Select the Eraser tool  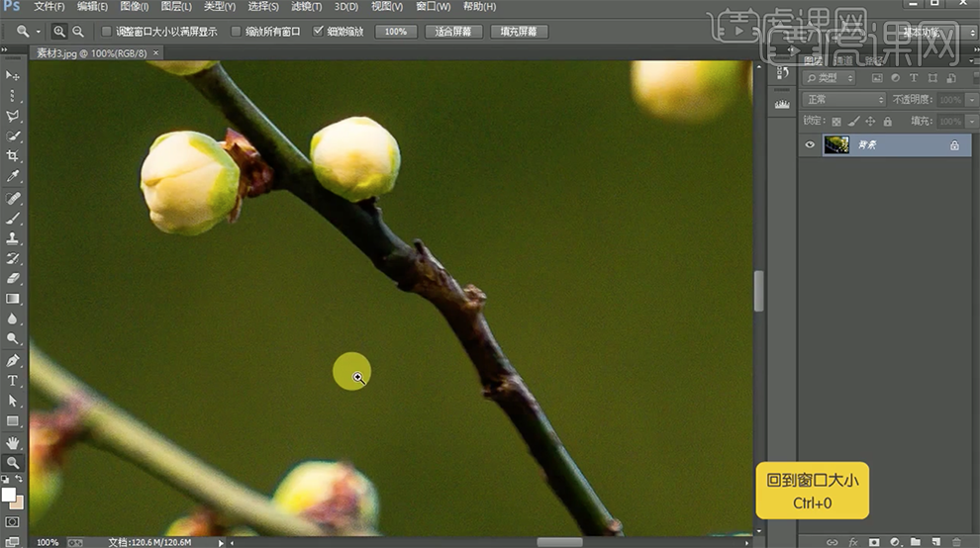[12, 278]
